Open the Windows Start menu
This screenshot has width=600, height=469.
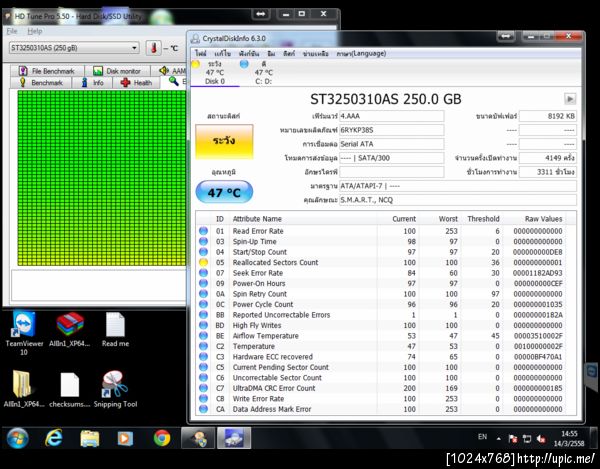[18, 438]
